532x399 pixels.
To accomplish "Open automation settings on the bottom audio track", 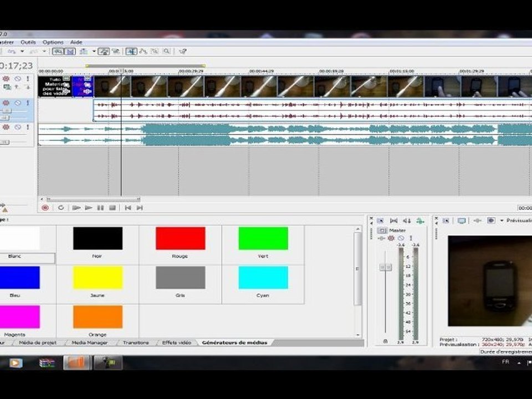I will point(6,127).
